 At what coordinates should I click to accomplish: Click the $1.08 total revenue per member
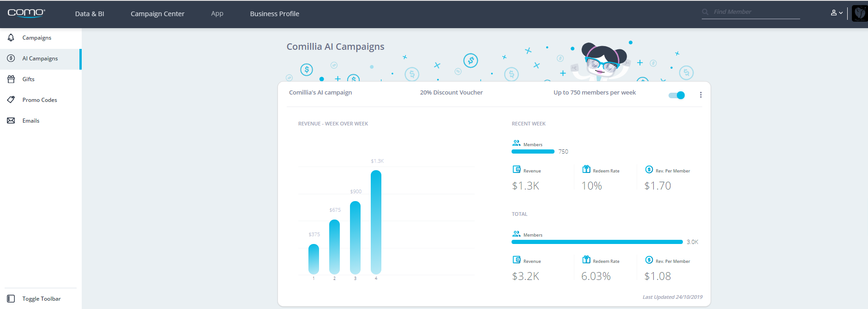tap(658, 276)
